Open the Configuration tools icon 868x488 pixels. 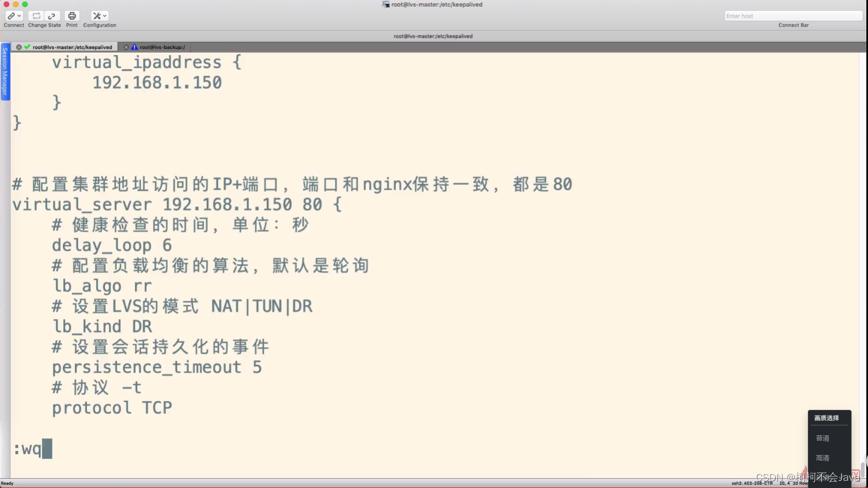point(97,16)
